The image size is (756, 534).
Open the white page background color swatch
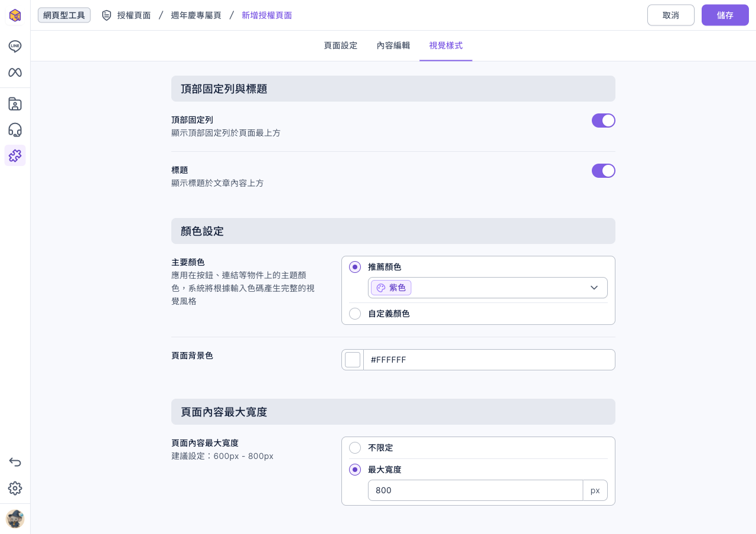pyautogui.click(x=353, y=360)
